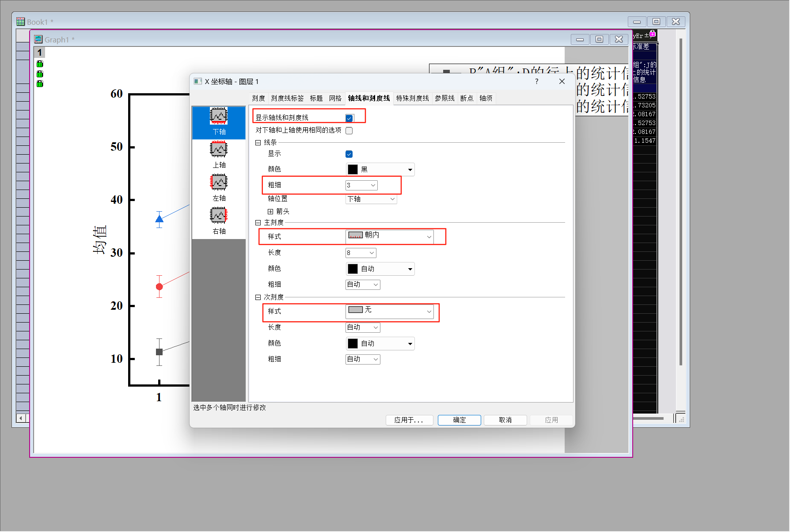Screen dimensions: 790x532
Task: Switch to the 网格 tab
Action: [335, 98]
